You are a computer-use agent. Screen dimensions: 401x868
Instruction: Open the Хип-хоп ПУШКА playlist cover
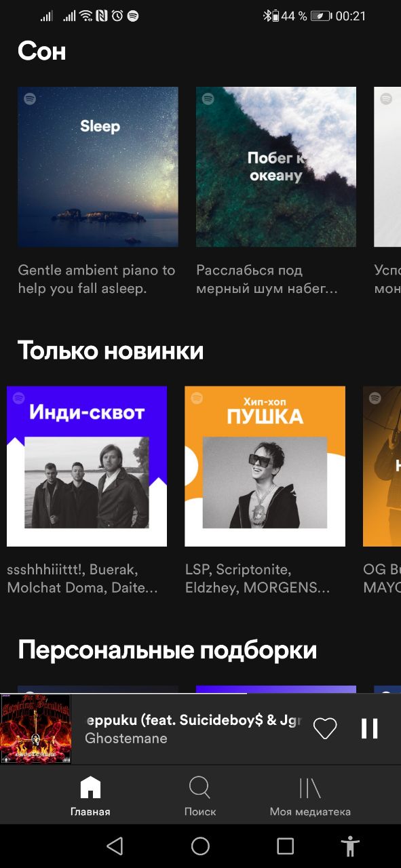point(265,467)
